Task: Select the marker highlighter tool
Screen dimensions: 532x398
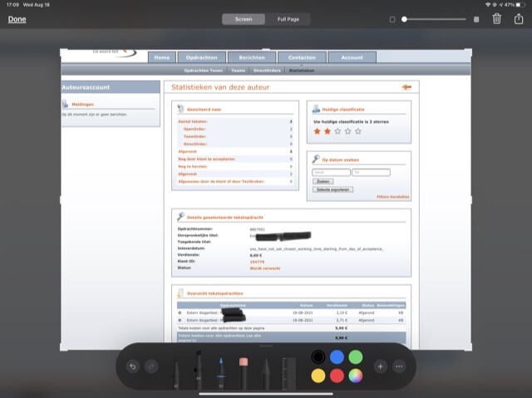Action: pos(199,370)
